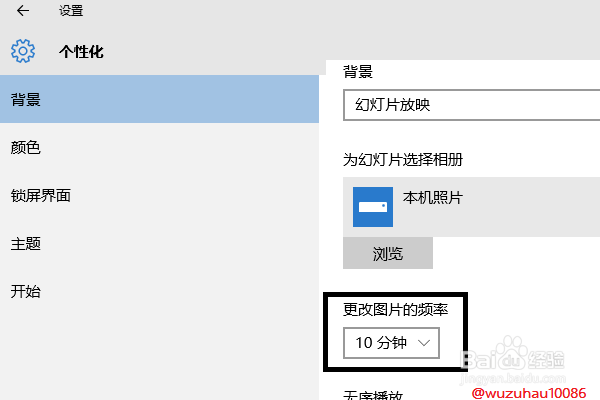Click the 个性化 gear icon
This screenshot has height=400, width=600.
pyautogui.click(x=23, y=51)
